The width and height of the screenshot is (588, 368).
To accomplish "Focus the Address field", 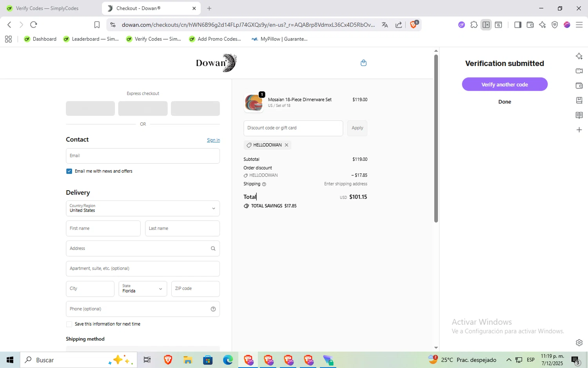I will [x=143, y=248].
